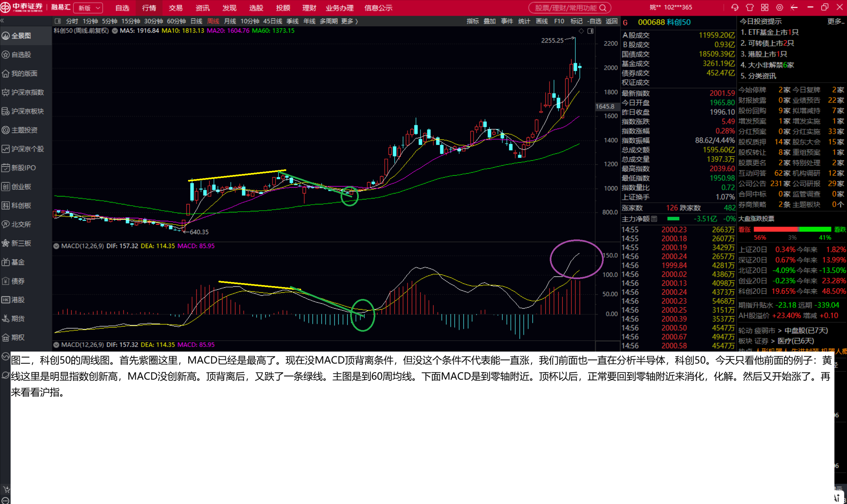Open the 交易 menu
This screenshot has height=504, width=847.
pos(176,8)
